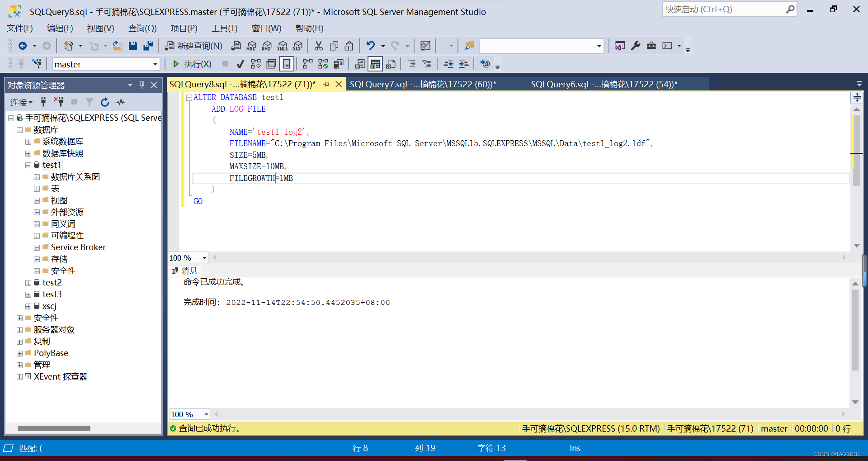Comment out the selected lines icon

pyautogui.click(x=412, y=64)
